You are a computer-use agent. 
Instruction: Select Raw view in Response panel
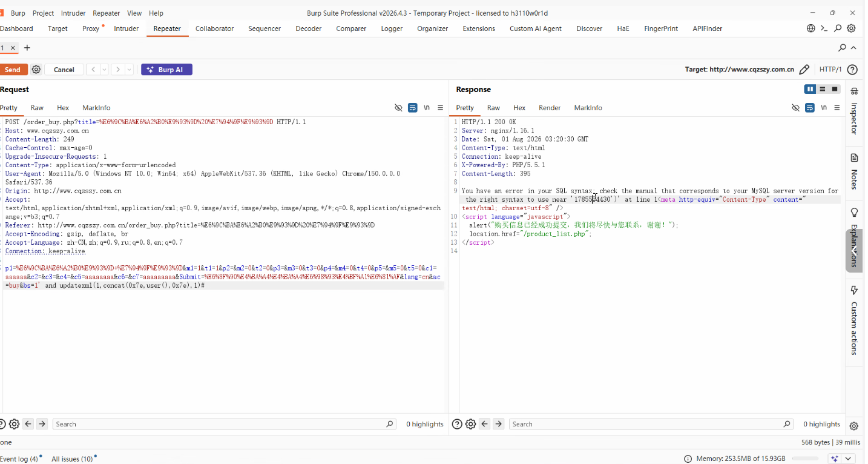(x=493, y=108)
